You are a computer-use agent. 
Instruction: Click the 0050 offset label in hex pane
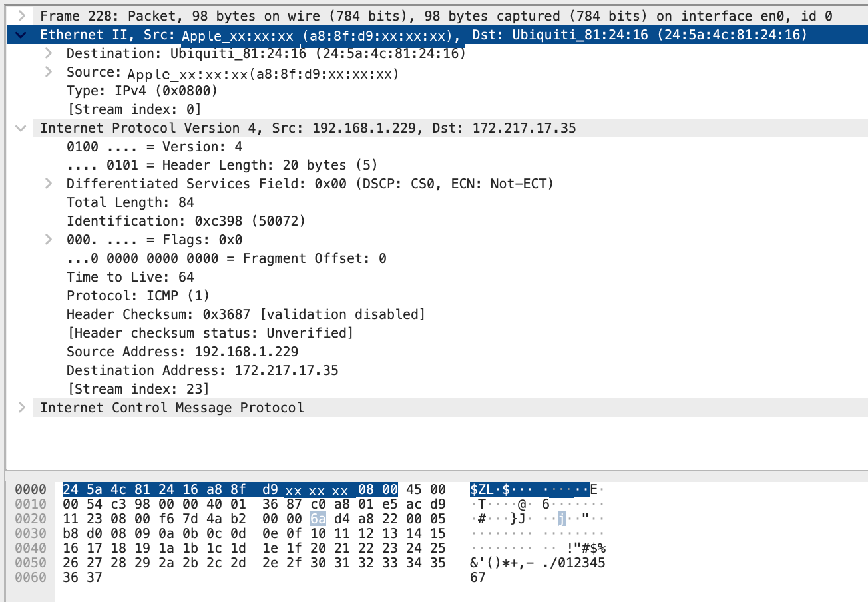pos(31,563)
